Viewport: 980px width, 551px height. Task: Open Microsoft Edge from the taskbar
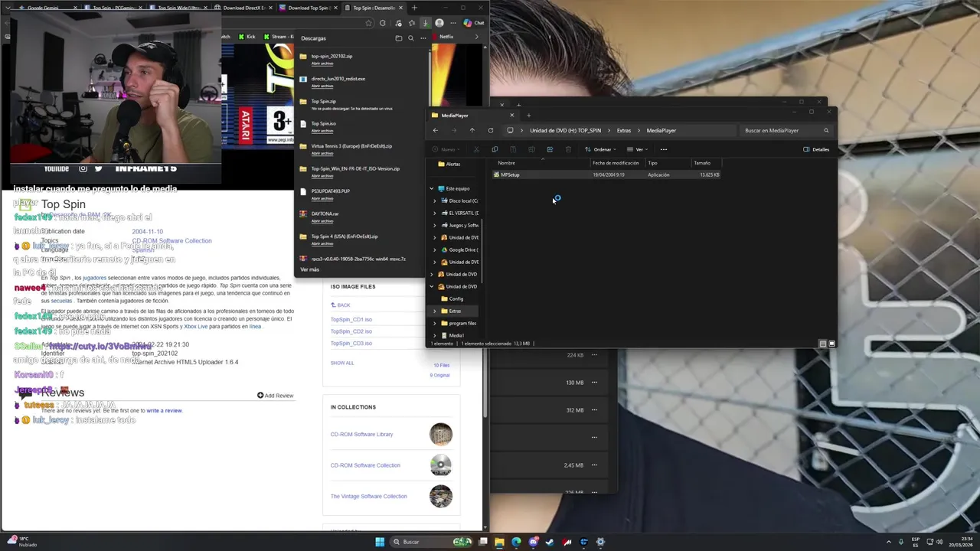[516, 542]
